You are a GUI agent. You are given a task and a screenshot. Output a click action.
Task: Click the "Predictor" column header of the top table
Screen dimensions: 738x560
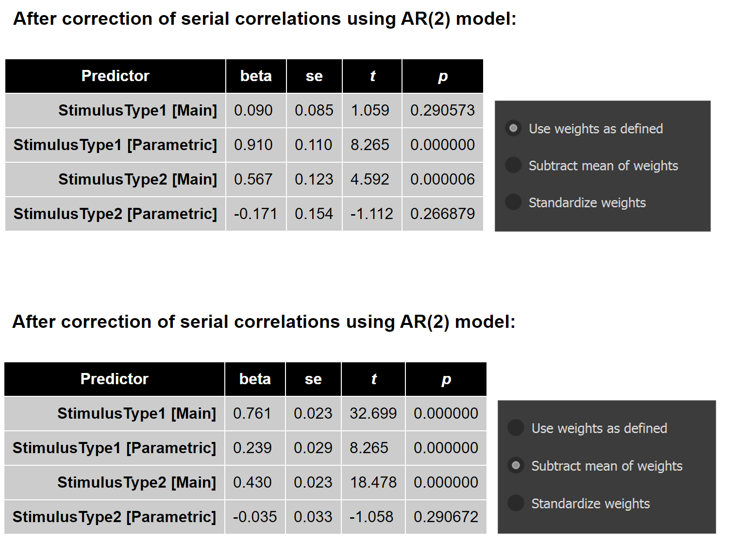pos(115,76)
